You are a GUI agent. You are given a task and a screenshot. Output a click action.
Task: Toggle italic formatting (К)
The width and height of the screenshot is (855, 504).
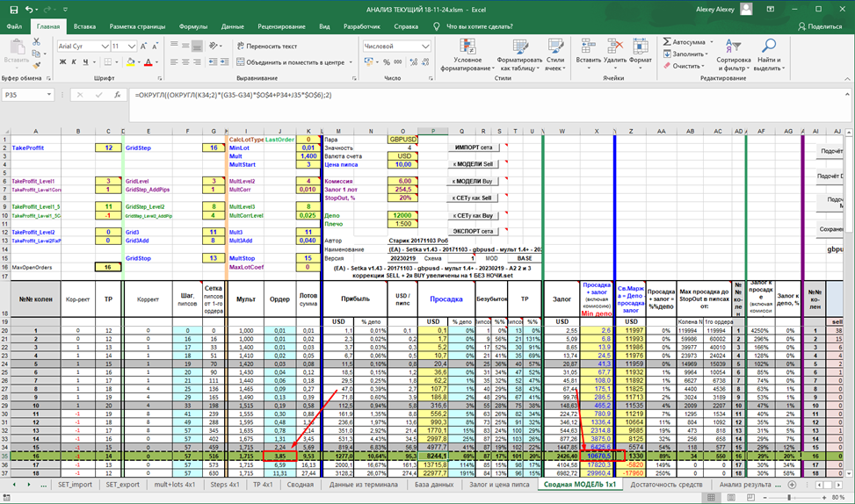tap(74, 62)
